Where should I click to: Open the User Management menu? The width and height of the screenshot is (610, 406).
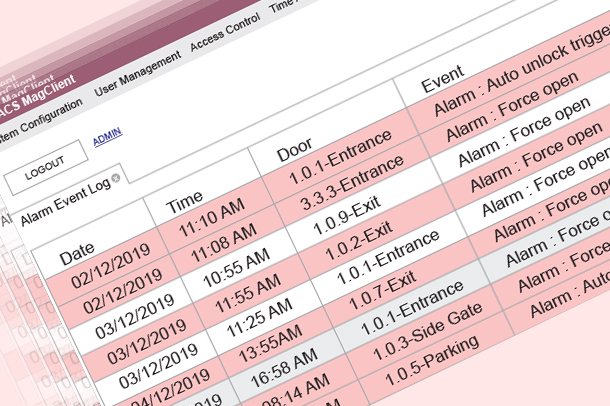[137, 73]
